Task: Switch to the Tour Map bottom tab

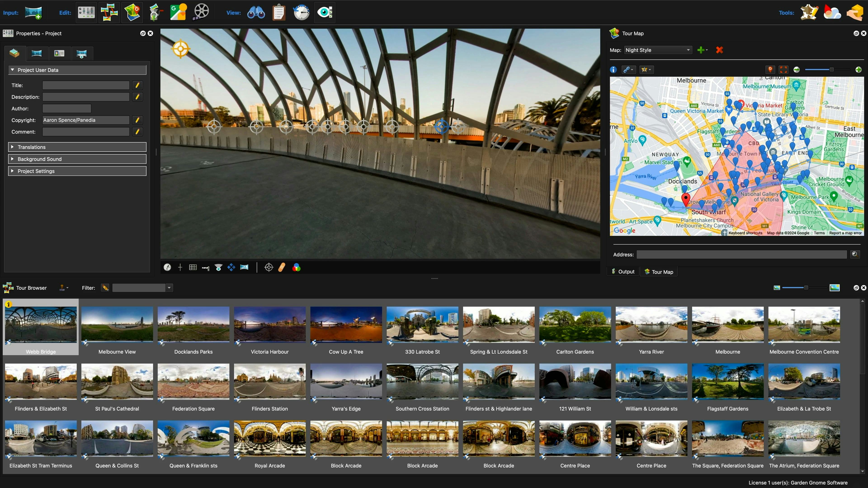Action: pos(659,272)
